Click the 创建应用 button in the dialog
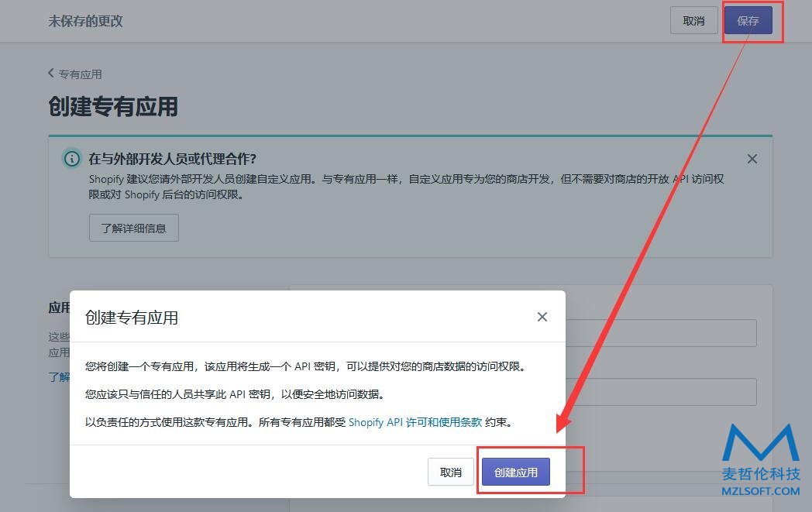This screenshot has width=812, height=512. pos(515,472)
